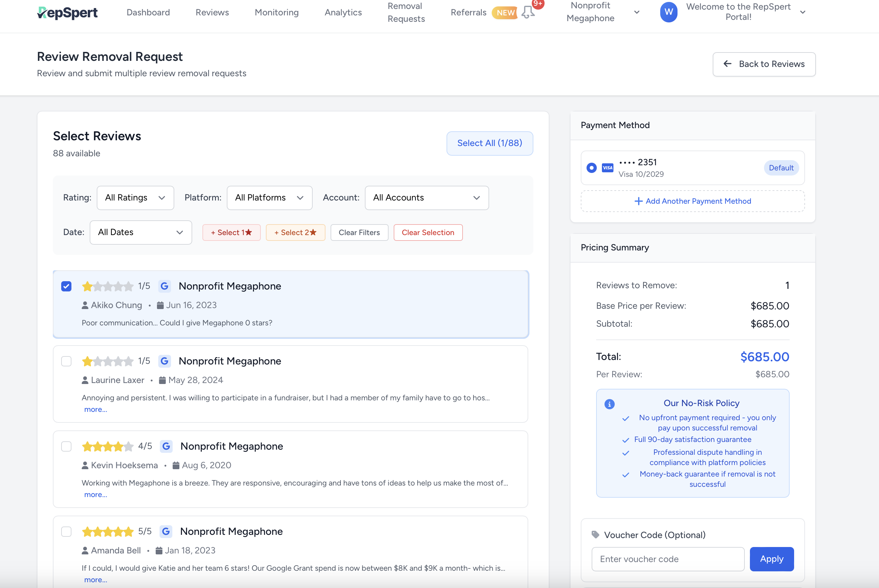Click Google icon on Akiko Chung review
Viewport: 879px width, 588px height.
point(164,286)
